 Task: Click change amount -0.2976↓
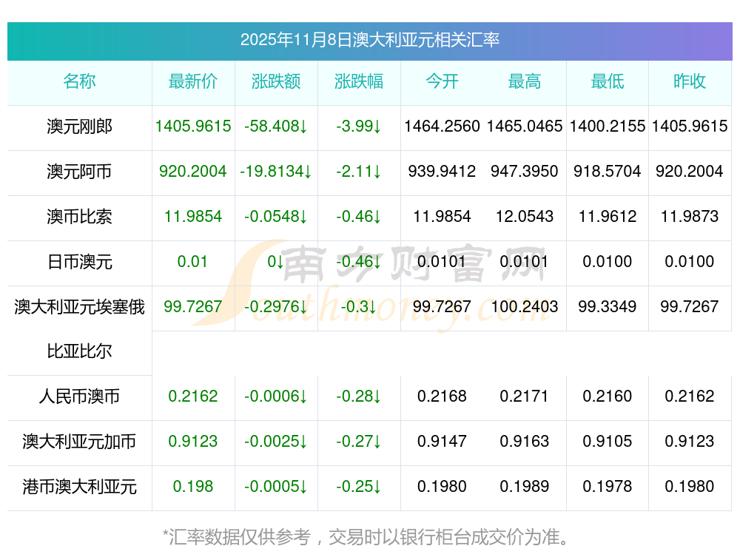tap(276, 306)
